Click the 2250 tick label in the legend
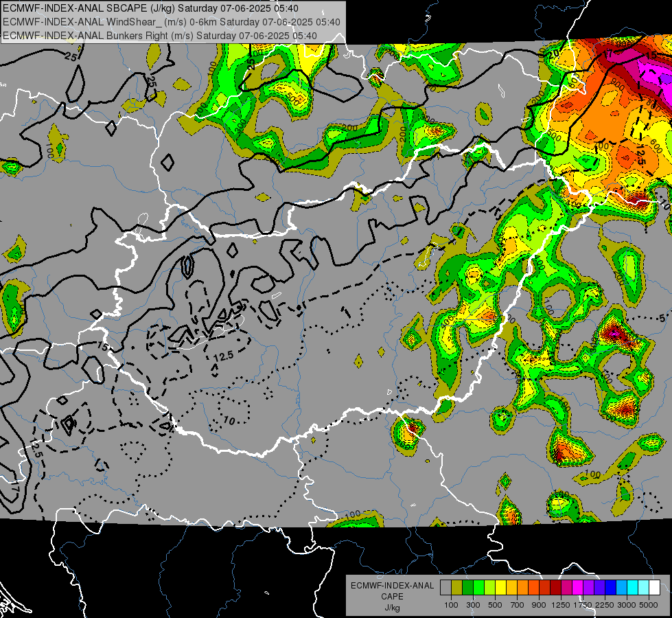 tap(605, 605)
